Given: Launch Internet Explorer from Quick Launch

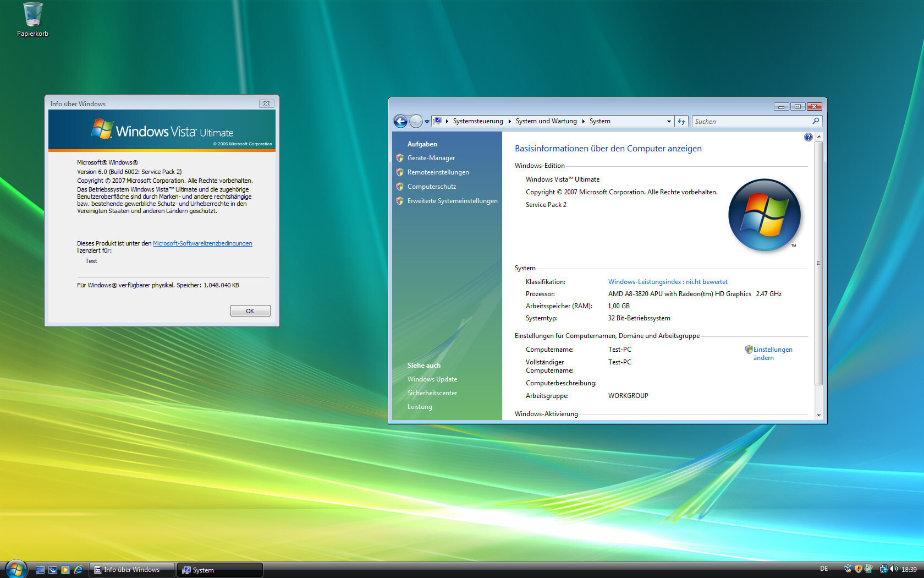Looking at the screenshot, I should tap(78, 570).
